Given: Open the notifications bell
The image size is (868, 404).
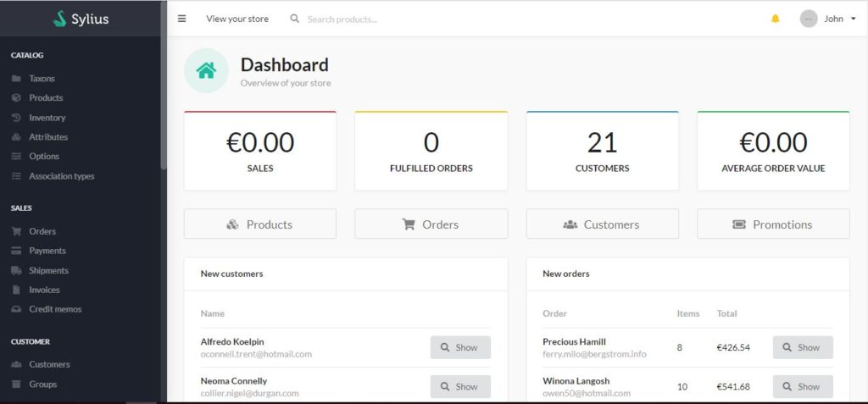Looking at the screenshot, I should tap(775, 19).
